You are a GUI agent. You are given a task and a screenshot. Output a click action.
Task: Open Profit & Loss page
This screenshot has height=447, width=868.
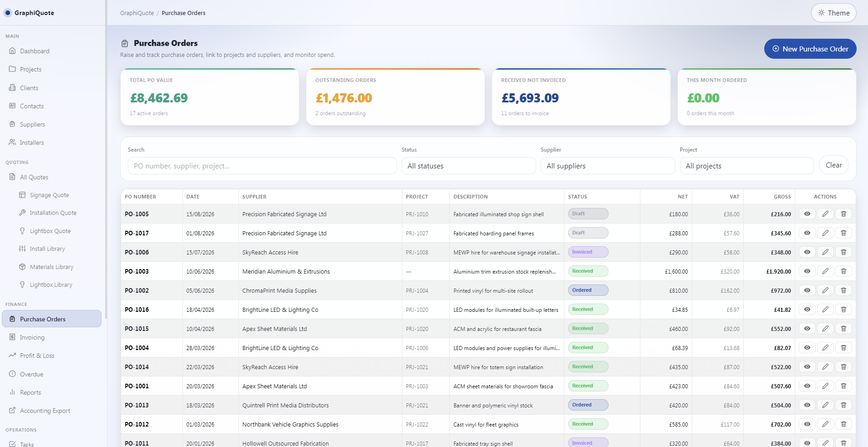coord(52,356)
